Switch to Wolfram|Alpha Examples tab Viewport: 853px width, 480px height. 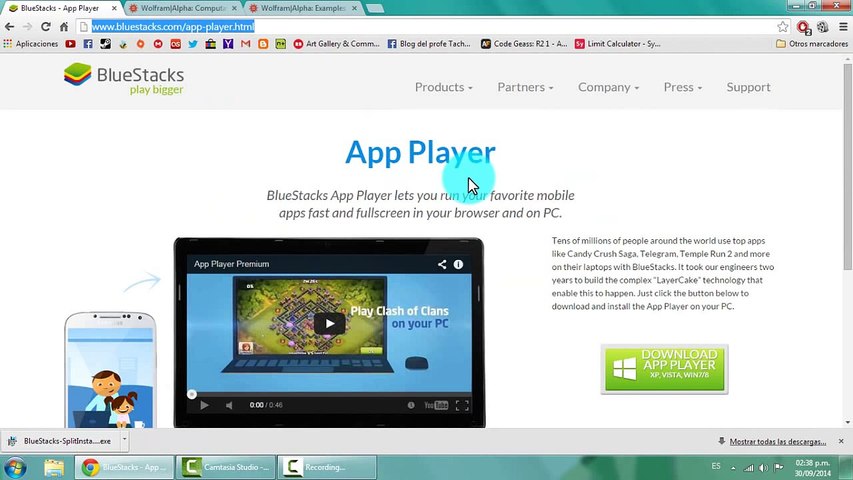tap(302, 8)
